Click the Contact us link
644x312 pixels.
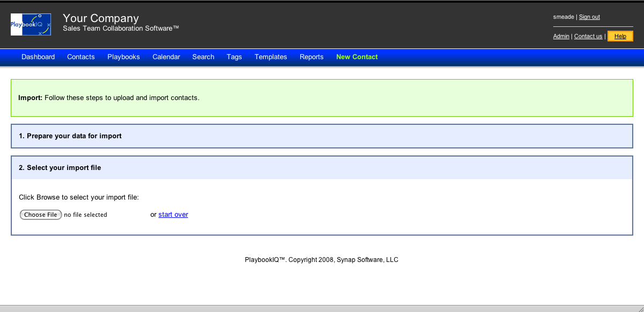[x=588, y=37]
